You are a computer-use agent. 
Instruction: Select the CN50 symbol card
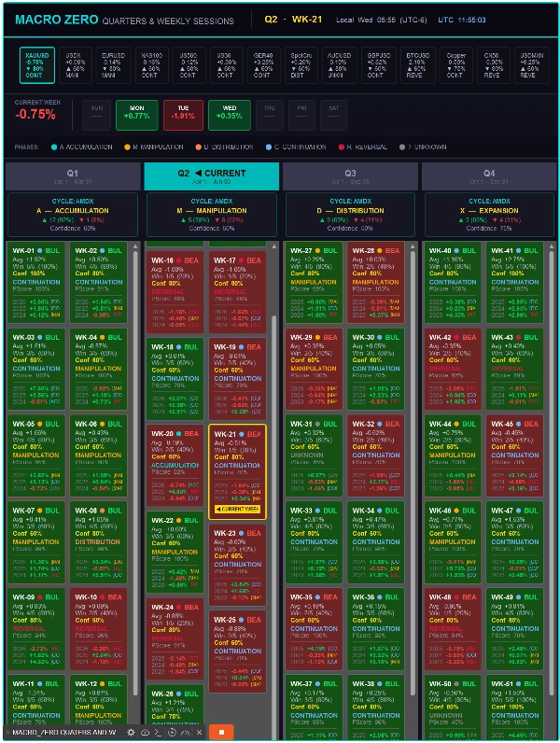click(x=493, y=65)
